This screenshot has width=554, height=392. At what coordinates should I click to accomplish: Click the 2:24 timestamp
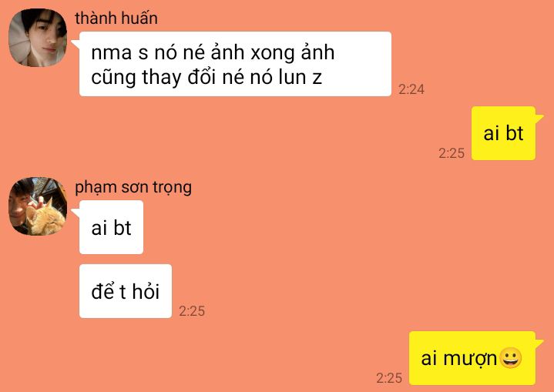pos(411,89)
